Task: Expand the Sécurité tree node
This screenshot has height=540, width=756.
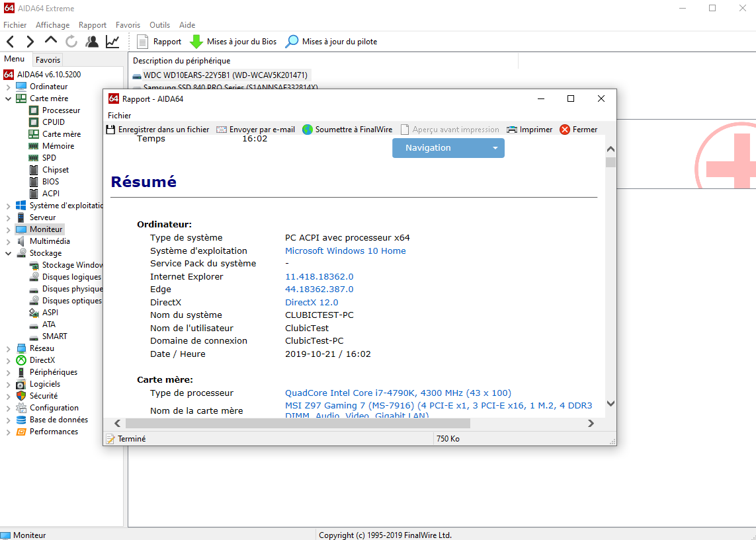Action: pos(8,397)
